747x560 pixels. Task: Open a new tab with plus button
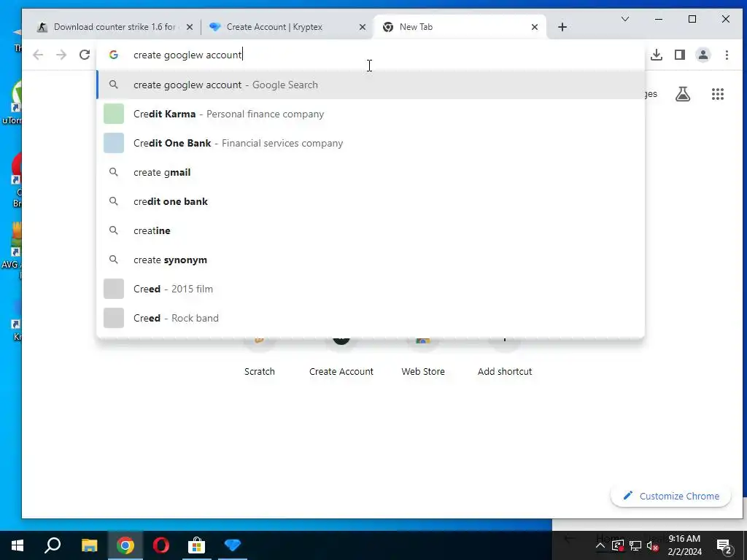click(562, 27)
